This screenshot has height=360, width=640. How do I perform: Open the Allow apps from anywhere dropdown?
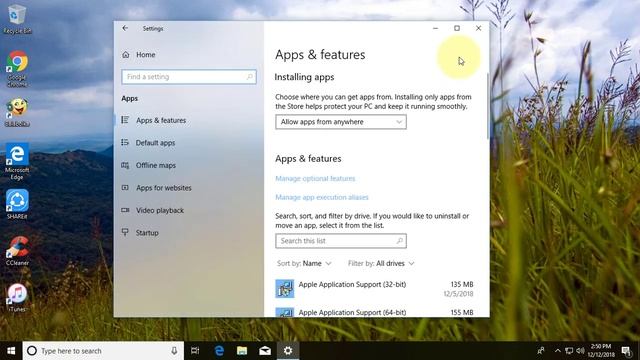coord(341,122)
